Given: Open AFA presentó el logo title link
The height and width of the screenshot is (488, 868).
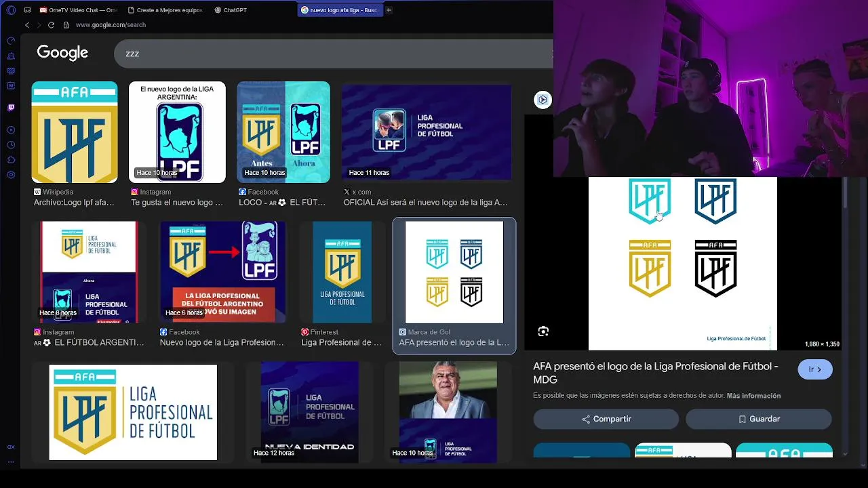Looking at the screenshot, I should pyautogui.click(x=656, y=372).
